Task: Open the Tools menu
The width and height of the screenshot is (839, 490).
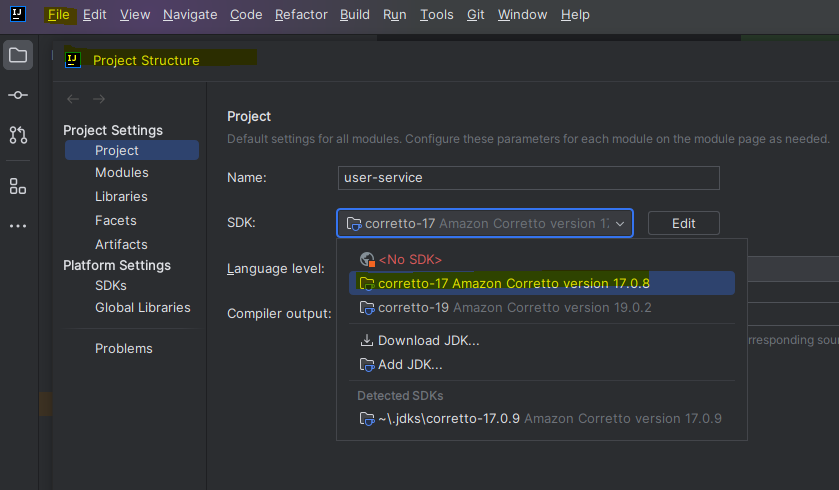Action: pyautogui.click(x=437, y=14)
